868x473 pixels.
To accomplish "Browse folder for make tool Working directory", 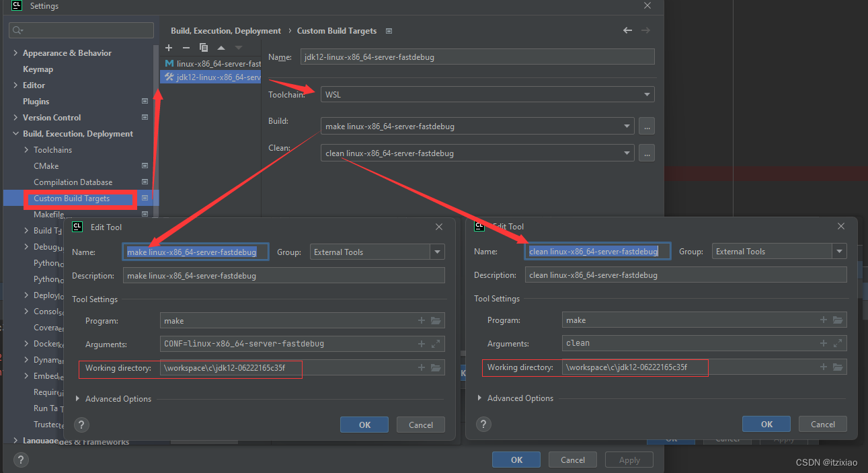I will [x=436, y=367].
